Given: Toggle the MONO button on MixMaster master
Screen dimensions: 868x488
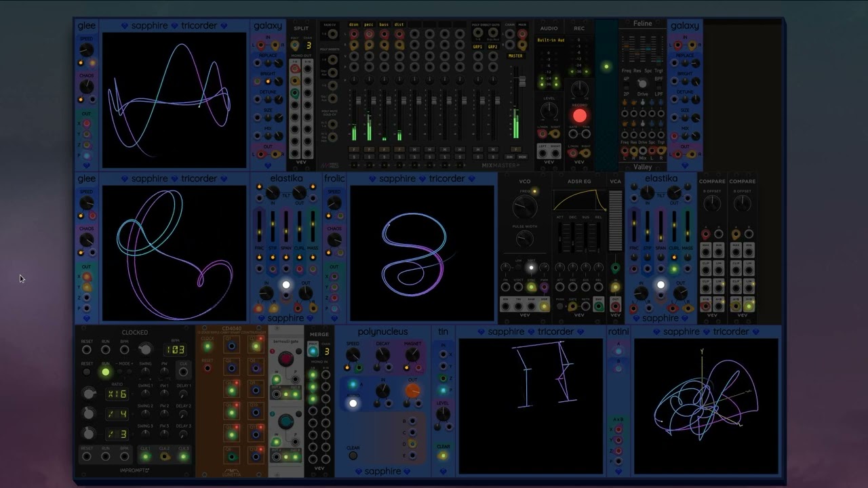Looking at the screenshot, I should pos(522,157).
